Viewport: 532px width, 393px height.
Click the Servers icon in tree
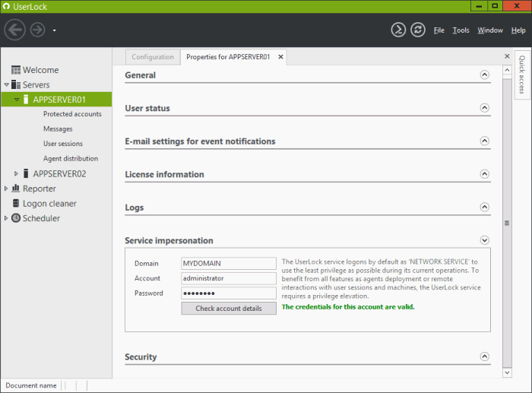(x=16, y=84)
